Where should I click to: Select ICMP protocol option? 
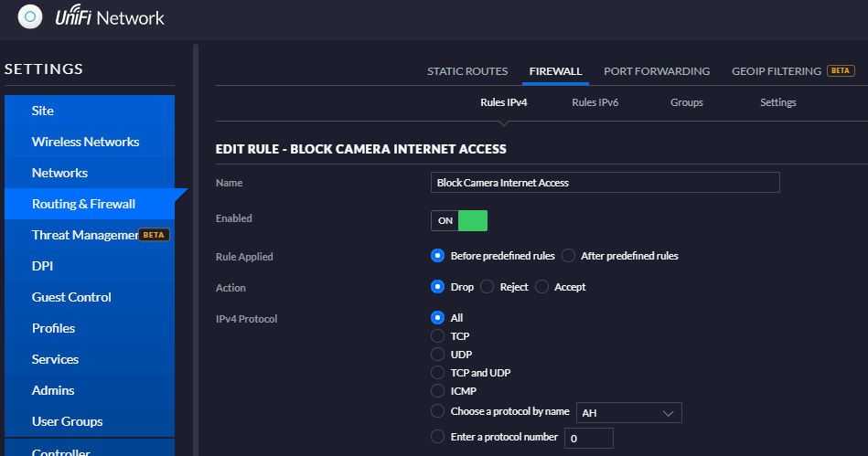click(x=437, y=391)
